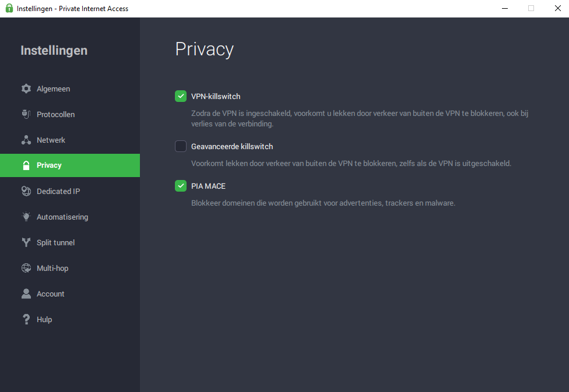Viewport: 569px width, 392px height.
Task: Select the Protocollen shield icon
Action: point(26,114)
